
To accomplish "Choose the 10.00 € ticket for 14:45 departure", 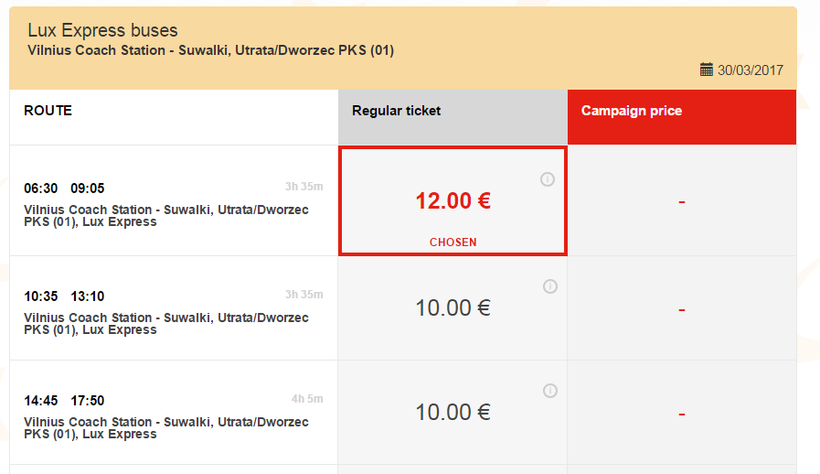I will pyautogui.click(x=453, y=412).
